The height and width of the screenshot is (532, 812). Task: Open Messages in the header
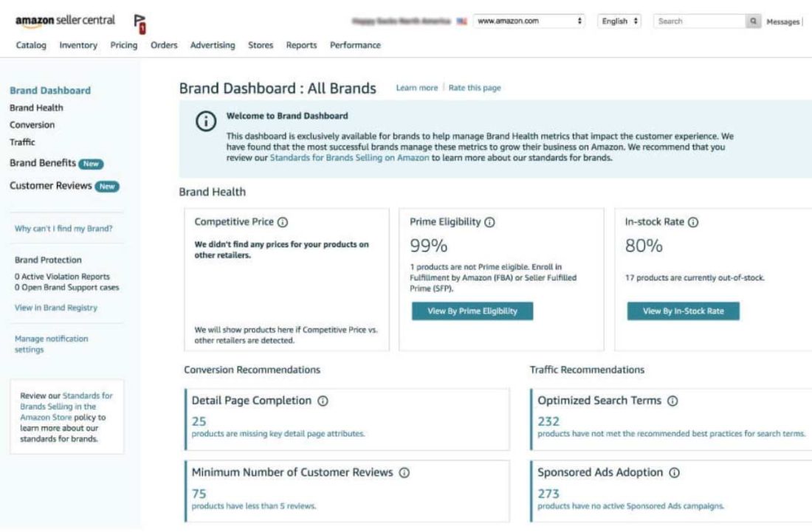(x=783, y=21)
